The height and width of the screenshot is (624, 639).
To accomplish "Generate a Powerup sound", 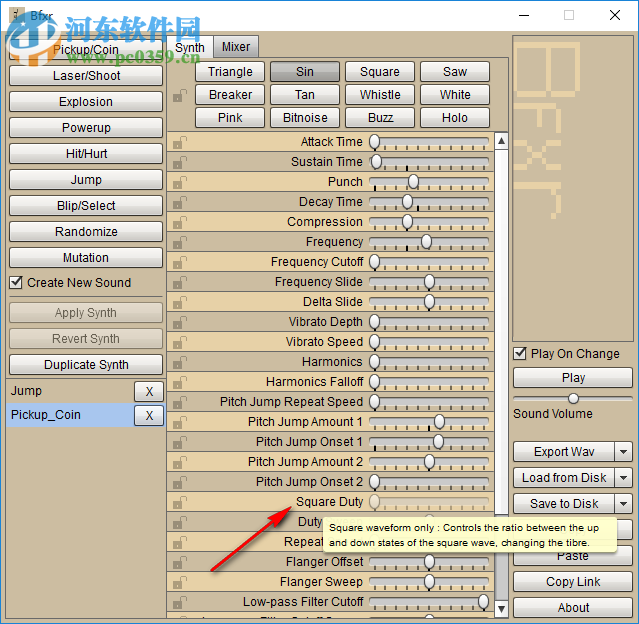I will 86,128.
